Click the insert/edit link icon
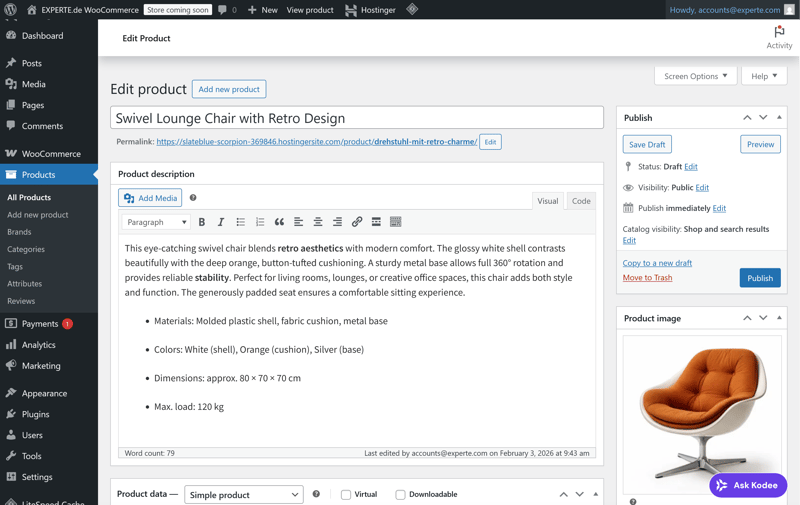Image resolution: width=800 pixels, height=505 pixels. 357,222
